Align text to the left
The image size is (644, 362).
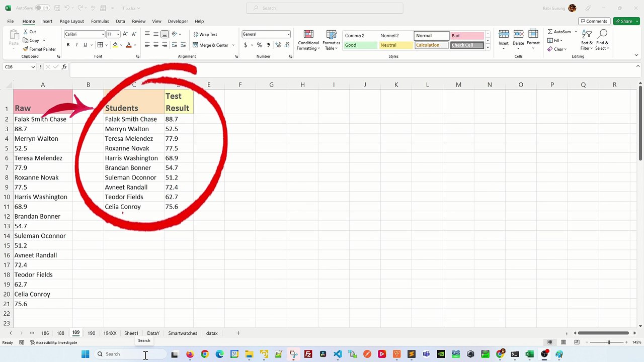[x=147, y=45]
